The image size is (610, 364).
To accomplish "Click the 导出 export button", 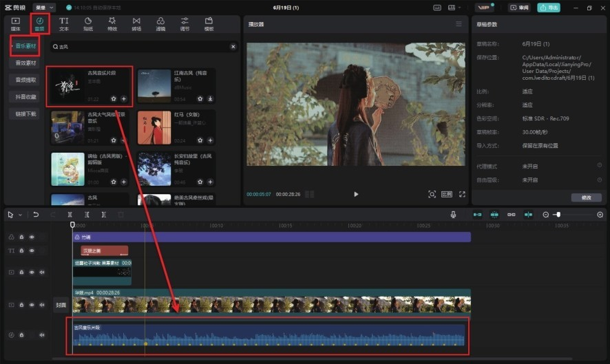I will click(549, 8).
